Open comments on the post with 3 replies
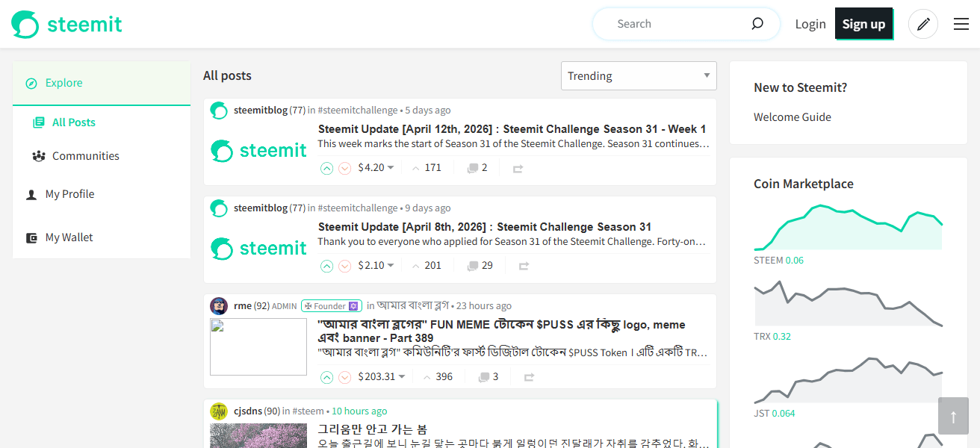 pyautogui.click(x=489, y=377)
